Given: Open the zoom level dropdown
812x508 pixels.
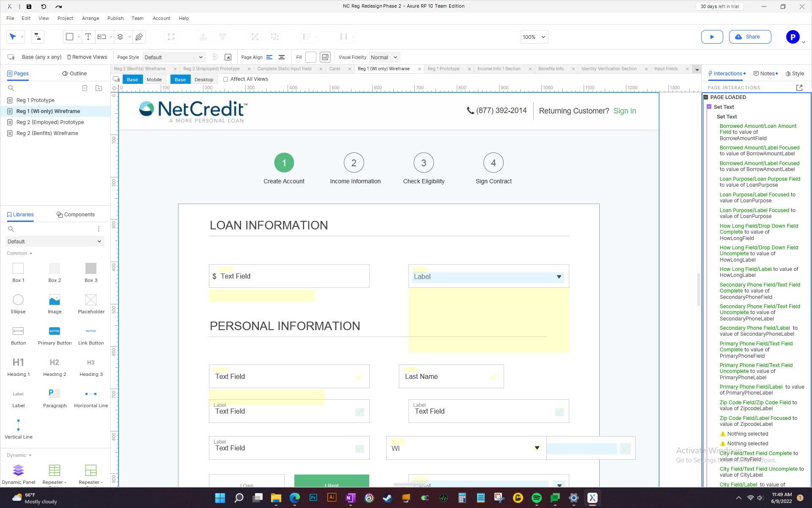Looking at the screenshot, I should pos(534,37).
